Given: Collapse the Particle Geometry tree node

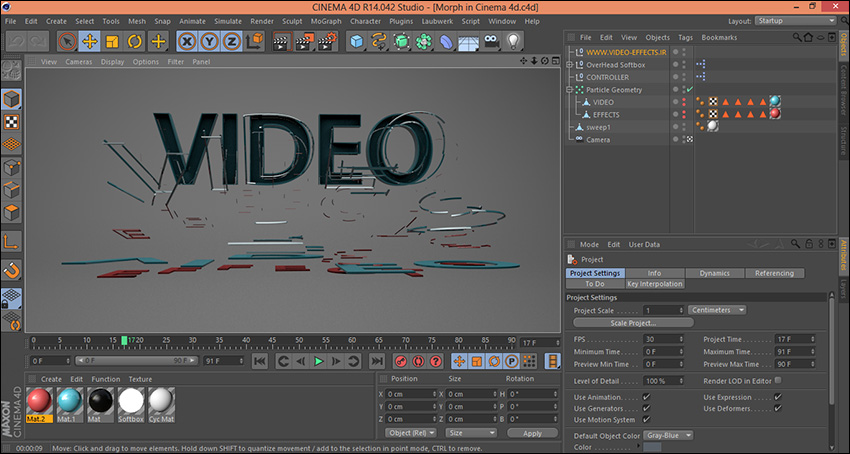Looking at the screenshot, I should tap(569, 89).
